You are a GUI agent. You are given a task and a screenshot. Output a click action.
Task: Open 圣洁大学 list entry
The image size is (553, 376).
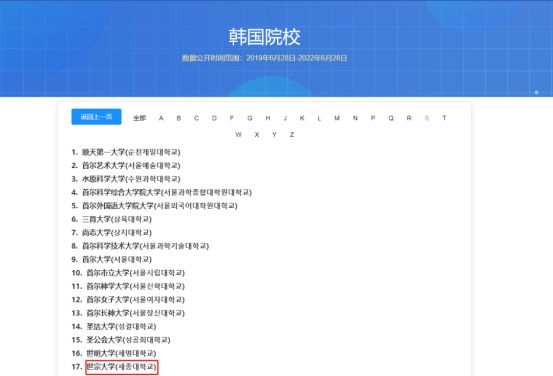(x=121, y=326)
